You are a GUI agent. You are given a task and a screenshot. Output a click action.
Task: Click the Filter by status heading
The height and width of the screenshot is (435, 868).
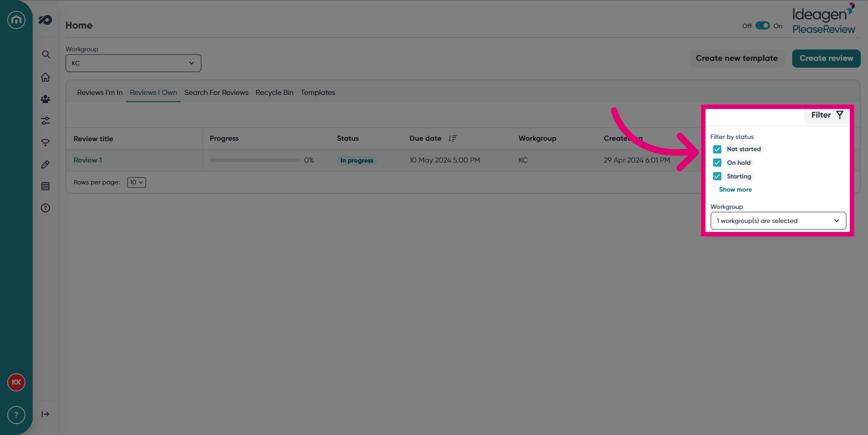point(732,137)
